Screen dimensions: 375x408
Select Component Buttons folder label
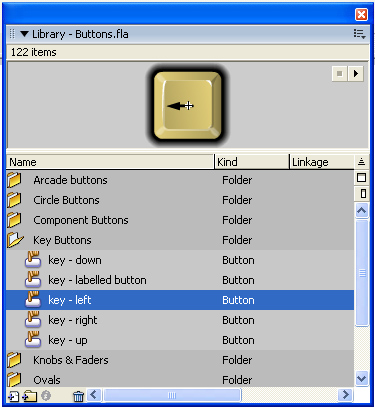click(81, 220)
